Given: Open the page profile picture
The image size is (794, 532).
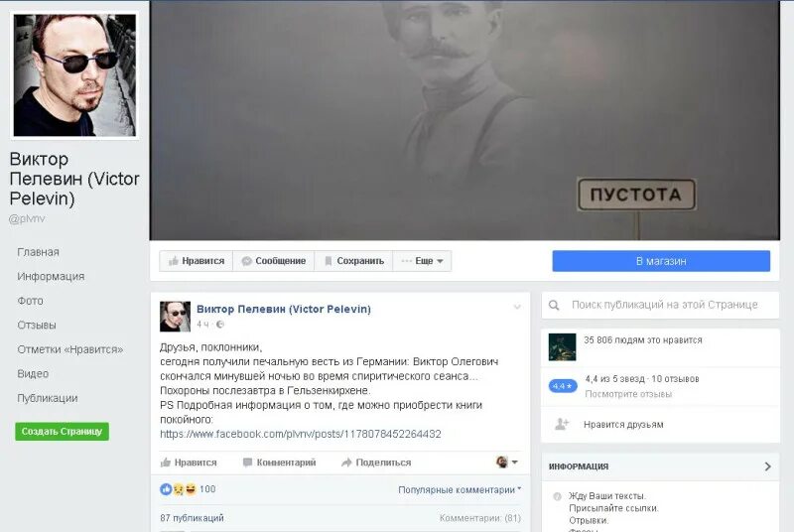Looking at the screenshot, I should click(74, 74).
